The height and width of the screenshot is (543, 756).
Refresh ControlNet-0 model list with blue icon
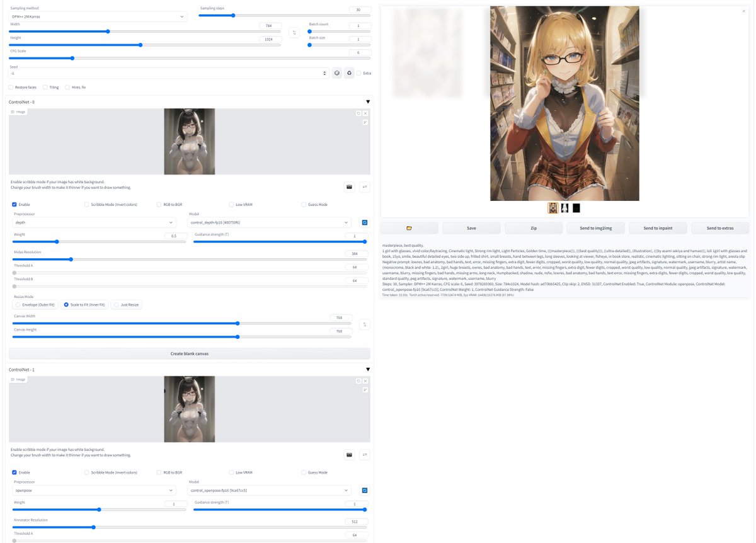(x=365, y=222)
